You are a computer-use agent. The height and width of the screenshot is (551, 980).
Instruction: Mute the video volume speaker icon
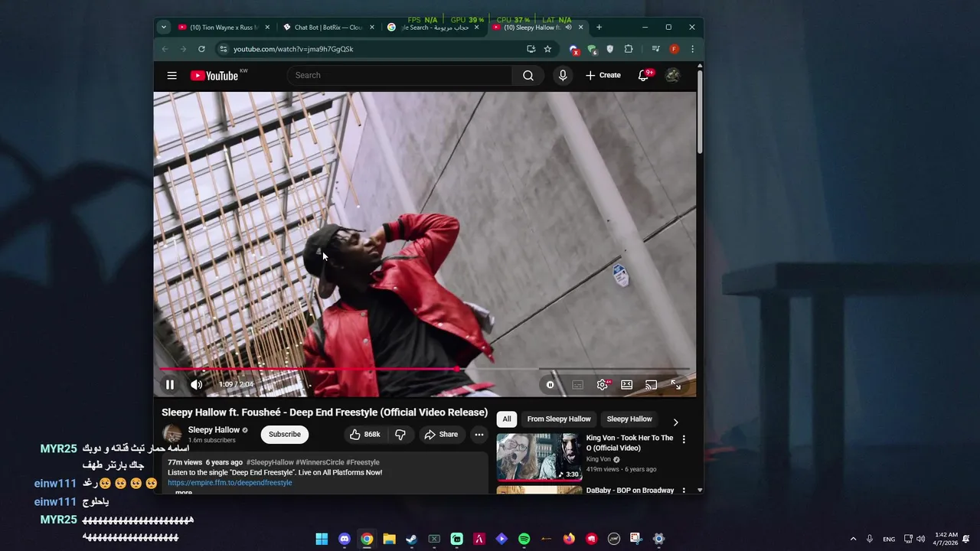pos(197,385)
